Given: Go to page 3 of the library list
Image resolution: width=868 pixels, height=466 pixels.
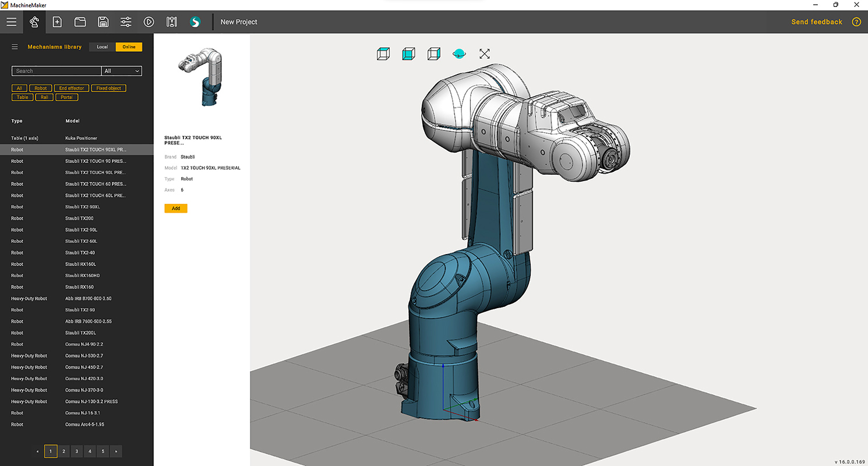Looking at the screenshot, I should pyautogui.click(x=76, y=451).
